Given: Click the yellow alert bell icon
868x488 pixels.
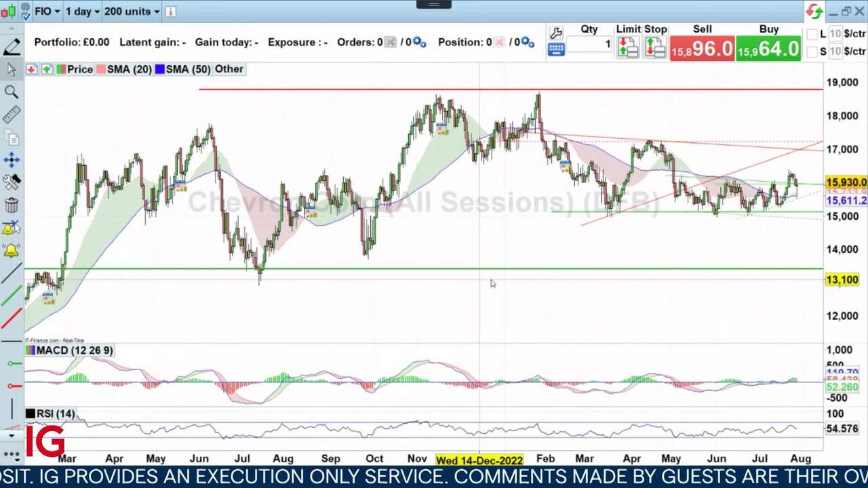Looking at the screenshot, I should coord(12,251).
